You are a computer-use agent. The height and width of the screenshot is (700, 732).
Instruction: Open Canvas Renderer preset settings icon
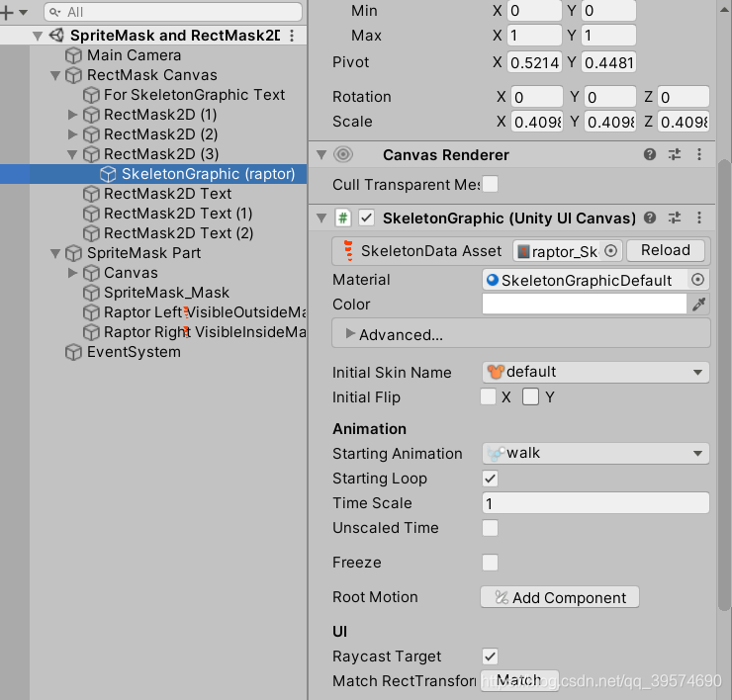[675, 154]
